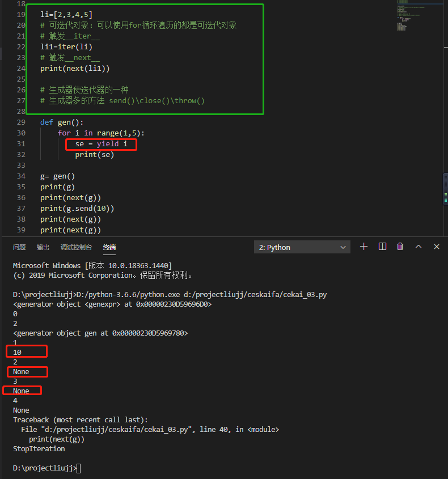Switch to the 输出 tab
Image resolution: width=448 pixels, height=479 pixels.
coord(43,247)
